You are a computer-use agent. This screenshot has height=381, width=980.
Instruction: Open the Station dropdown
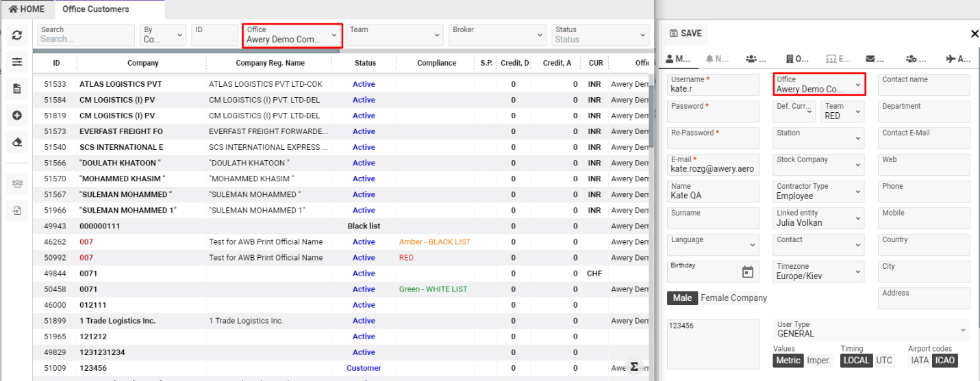point(819,137)
